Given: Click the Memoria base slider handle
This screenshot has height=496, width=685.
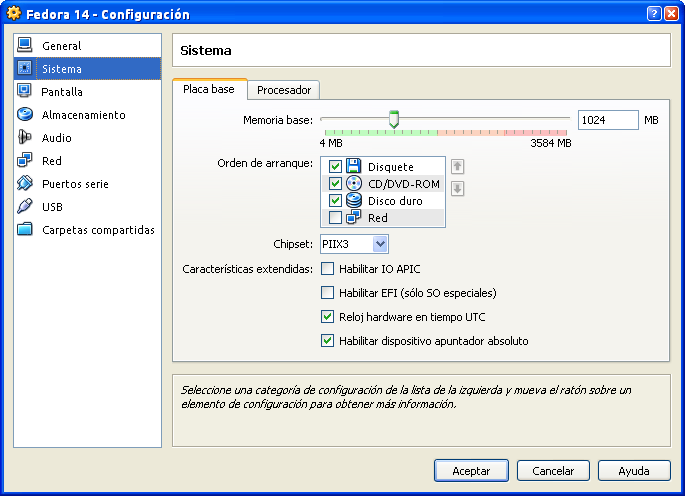Looking at the screenshot, I should (394, 119).
